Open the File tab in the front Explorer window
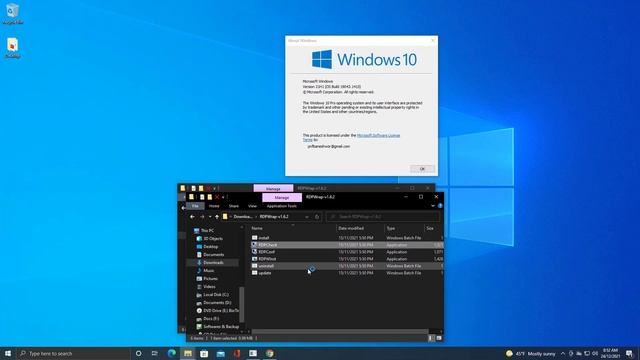Viewport: 640px width, 360px height. click(195, 206)
